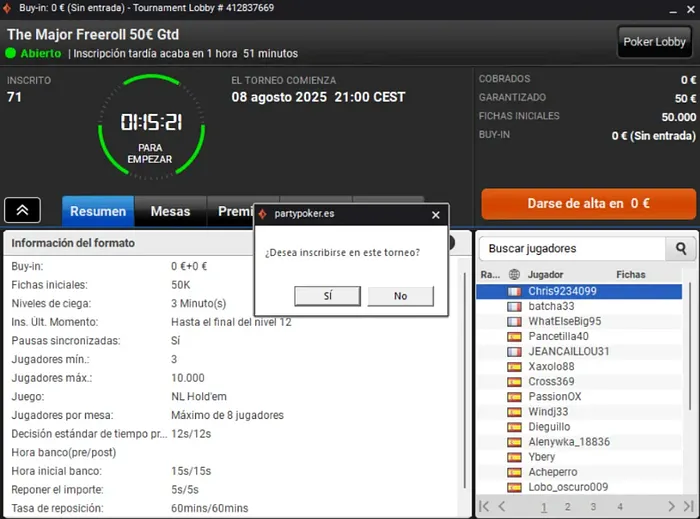Close the Tournament Lobby window
Viewport: 700px width, 519px height.
(691, 9)
